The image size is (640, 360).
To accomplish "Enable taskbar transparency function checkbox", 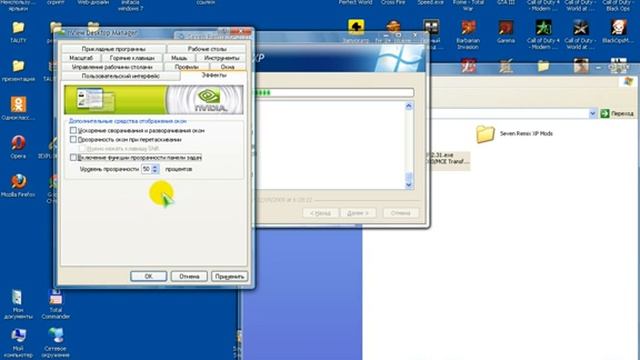I will click(73, 158).
